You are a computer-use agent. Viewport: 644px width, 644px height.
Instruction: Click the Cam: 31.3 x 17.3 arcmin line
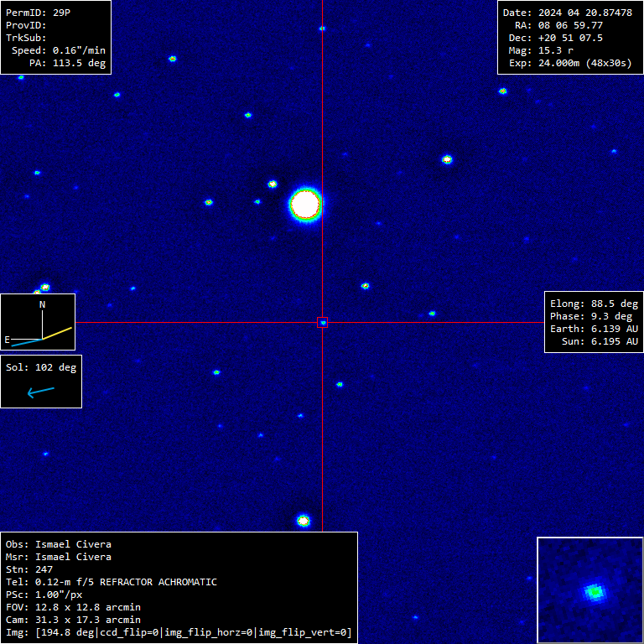tap(73, 620)
